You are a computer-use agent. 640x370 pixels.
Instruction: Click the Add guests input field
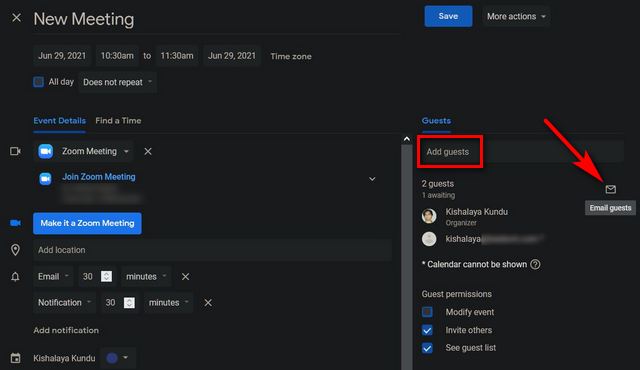(522, 152)
